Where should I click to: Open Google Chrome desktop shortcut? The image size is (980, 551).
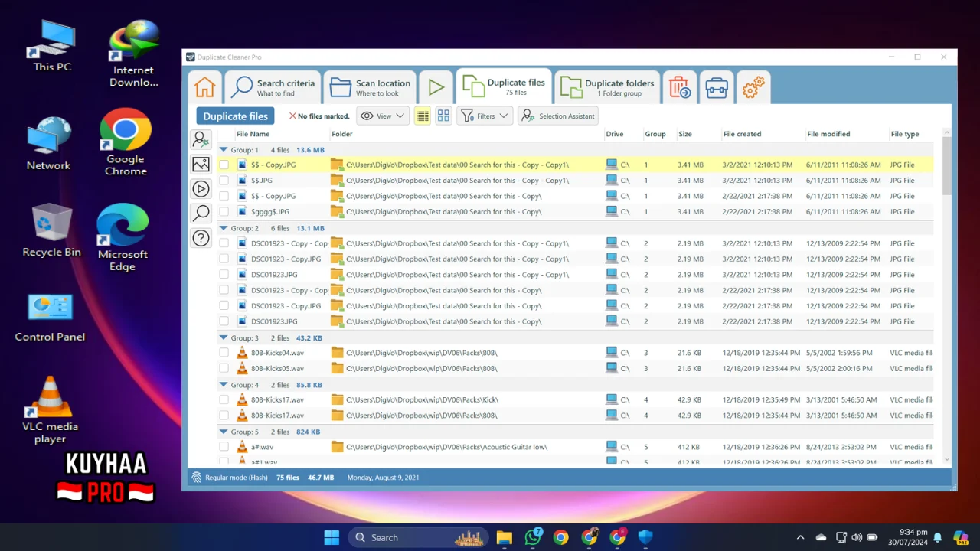click(x=126, y=142)
